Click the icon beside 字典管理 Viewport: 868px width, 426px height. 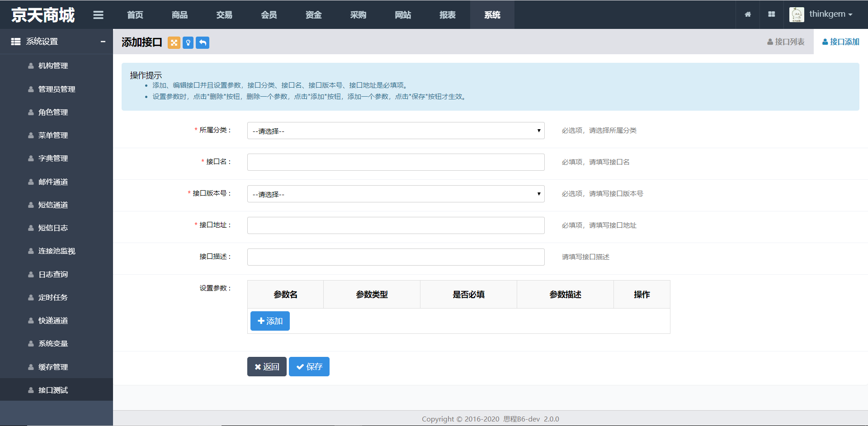point(31,159)
